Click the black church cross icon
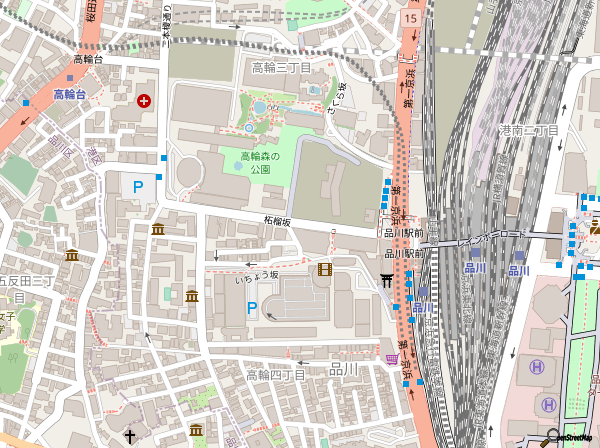Image resolution: width=600 pixels, height=448 pixels. (130, 436)
